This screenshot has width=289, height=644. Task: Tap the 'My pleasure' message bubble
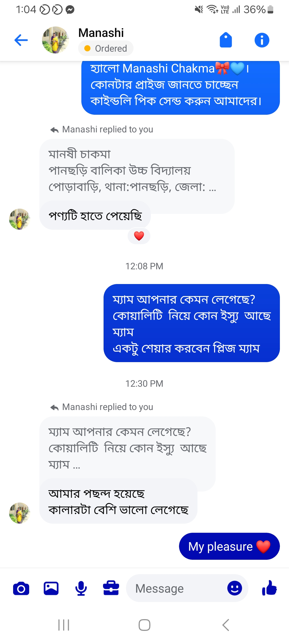(x=229, y=546)
